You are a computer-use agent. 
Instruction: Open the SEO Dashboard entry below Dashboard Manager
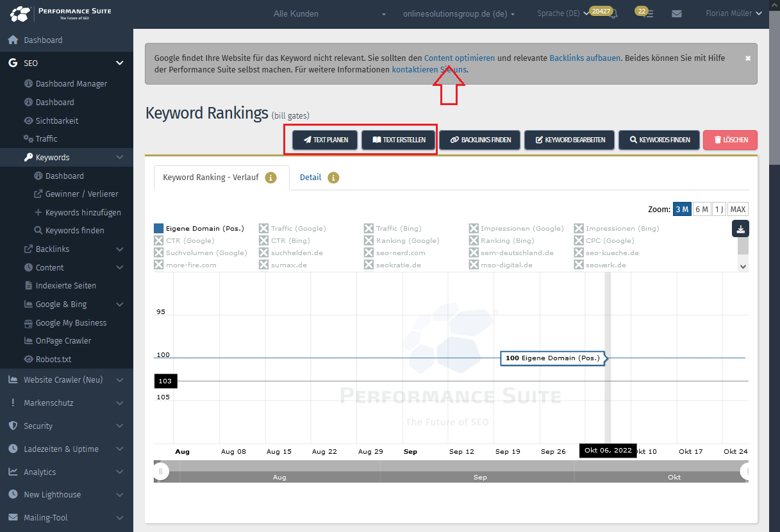tap(54, 102)
